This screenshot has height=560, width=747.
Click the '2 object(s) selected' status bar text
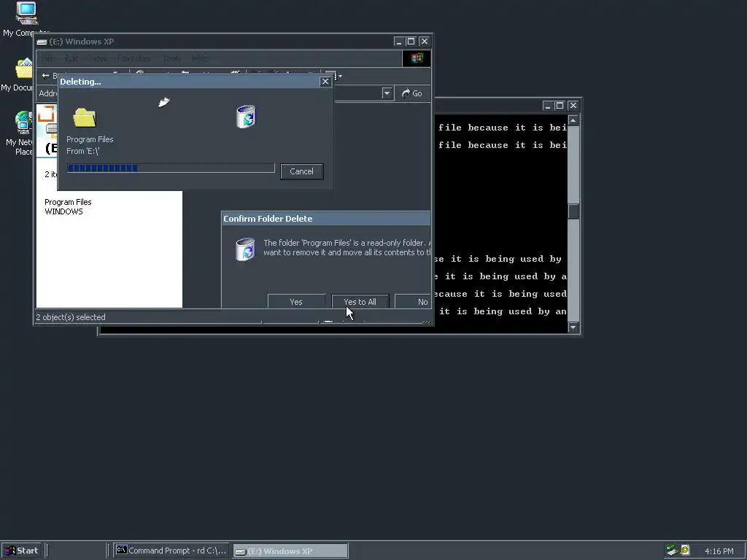[71, 317]
